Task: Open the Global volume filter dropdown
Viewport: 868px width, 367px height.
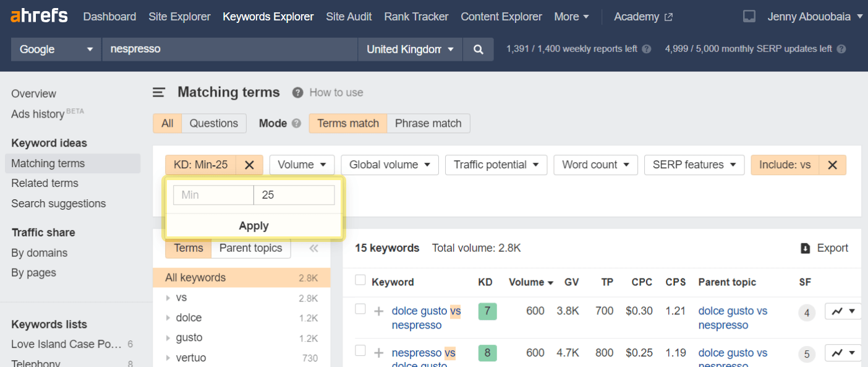Action: [389, 165]
